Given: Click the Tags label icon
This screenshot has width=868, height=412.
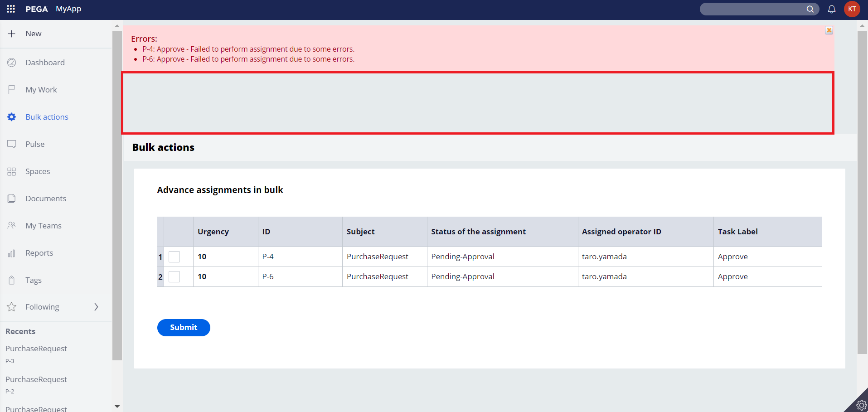Looking at the screenshot, I should point(12,280).
